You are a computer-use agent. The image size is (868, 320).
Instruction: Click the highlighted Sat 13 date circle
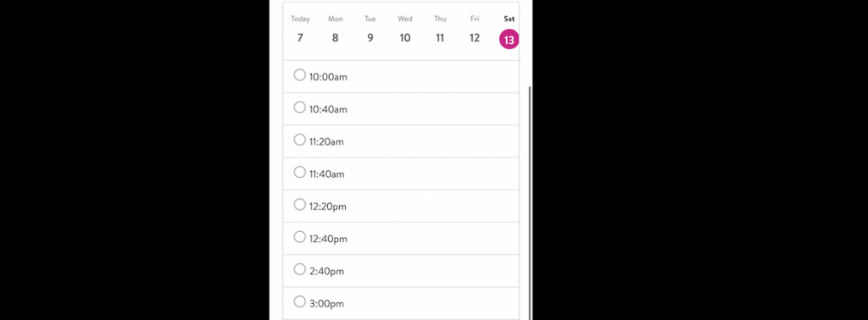[x=509, y=39]
